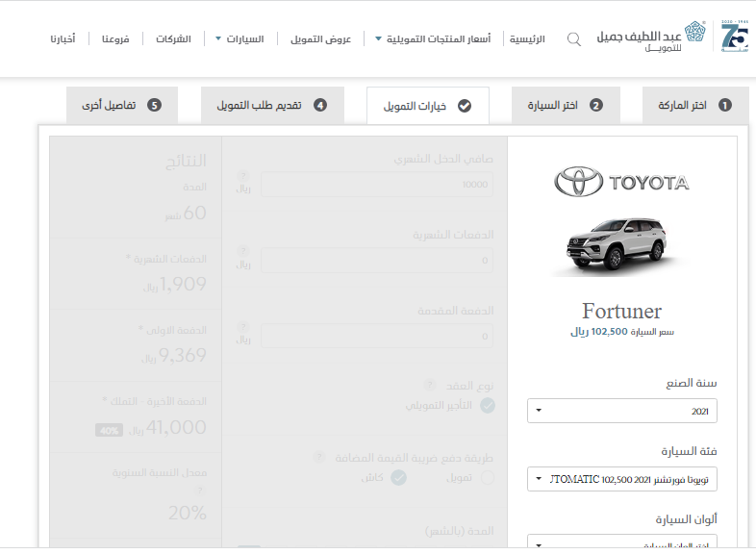Click the net monthly income field showing 10000
The image size is (756, 554).
click(x=377, y=184)
